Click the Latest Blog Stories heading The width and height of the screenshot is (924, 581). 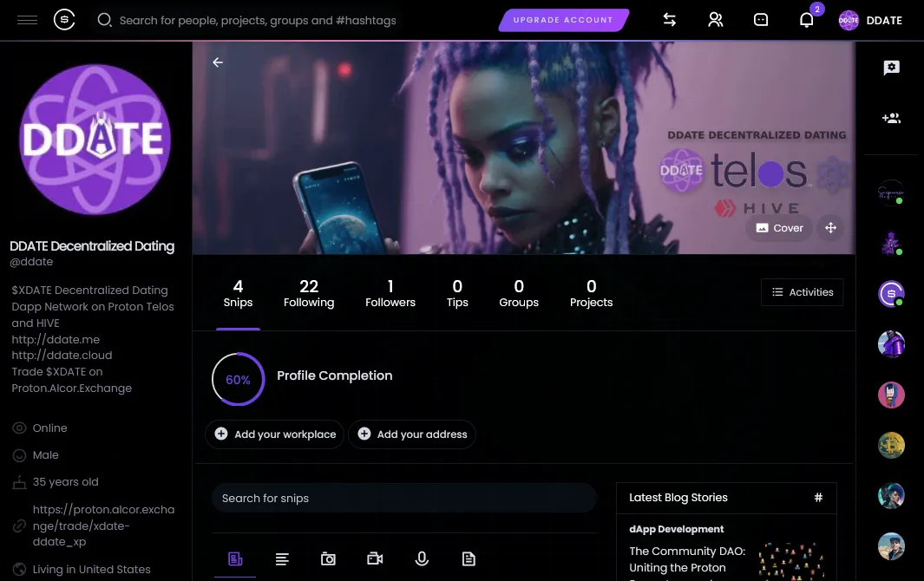(x=678, y=498)
